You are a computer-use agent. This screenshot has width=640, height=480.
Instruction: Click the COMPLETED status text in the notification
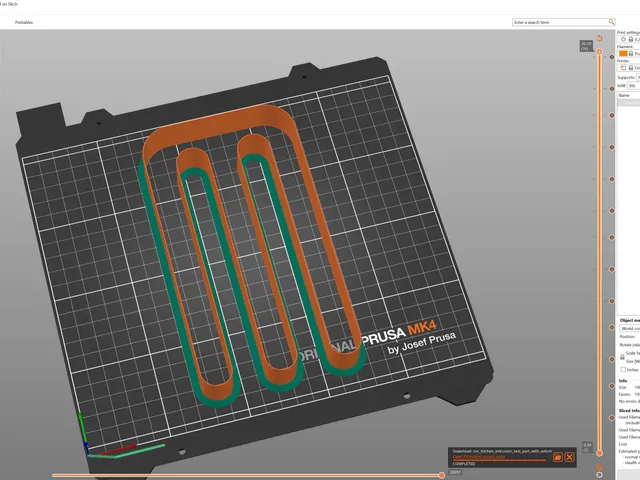click(x=464, y=464)
